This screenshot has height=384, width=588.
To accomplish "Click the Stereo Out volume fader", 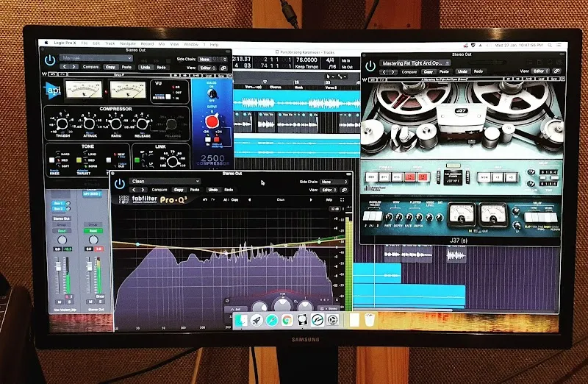I will tap(90, 266).
